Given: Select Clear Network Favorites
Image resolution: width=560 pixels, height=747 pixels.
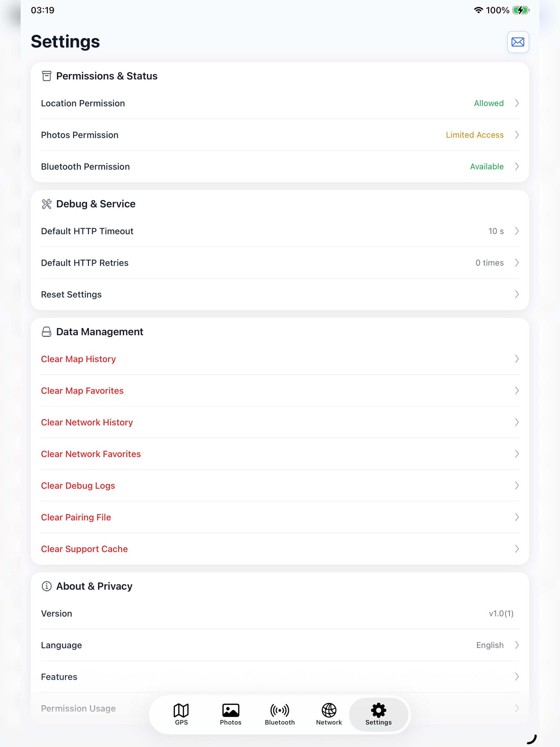Looking at the screenshot, I should pyautogui.click(x=280, y=454).
